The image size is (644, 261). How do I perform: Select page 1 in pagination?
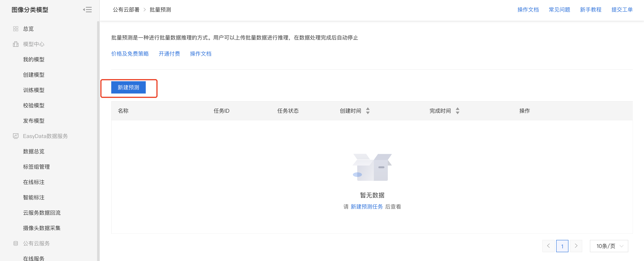pos(562,246)
